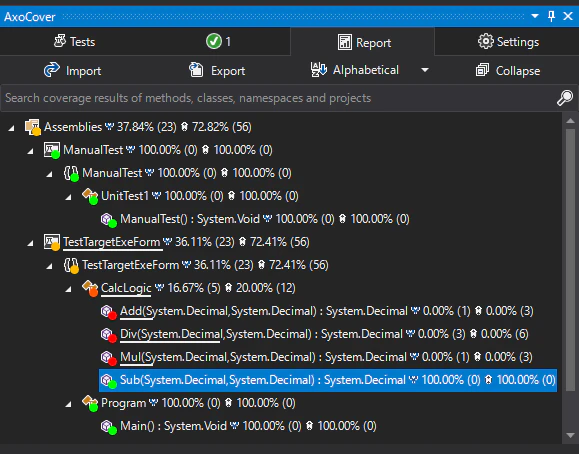Screen dimensions: 579x454
Task: Click the Report tab chart icon
Action: coord(345,42)
